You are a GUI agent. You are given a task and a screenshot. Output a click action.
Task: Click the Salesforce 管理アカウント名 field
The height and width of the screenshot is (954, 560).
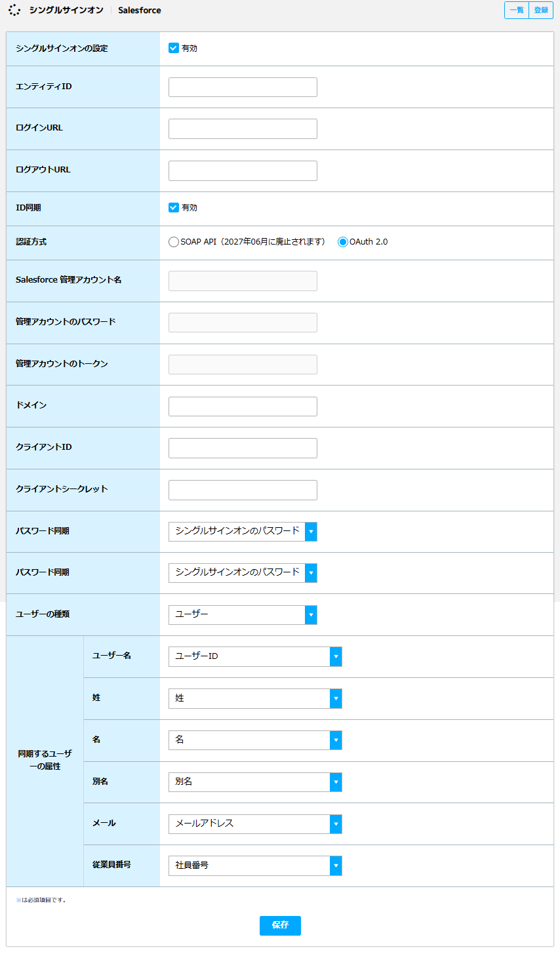tap(243, 281)
